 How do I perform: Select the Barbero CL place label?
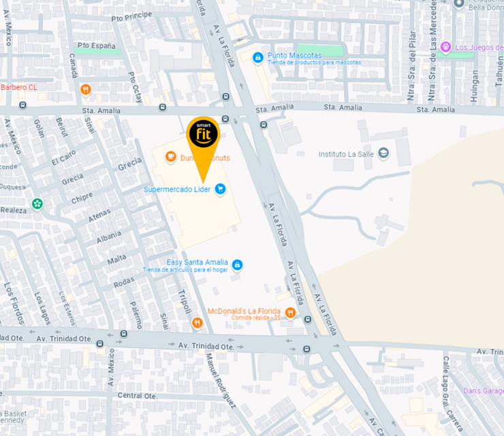point(18,87)
